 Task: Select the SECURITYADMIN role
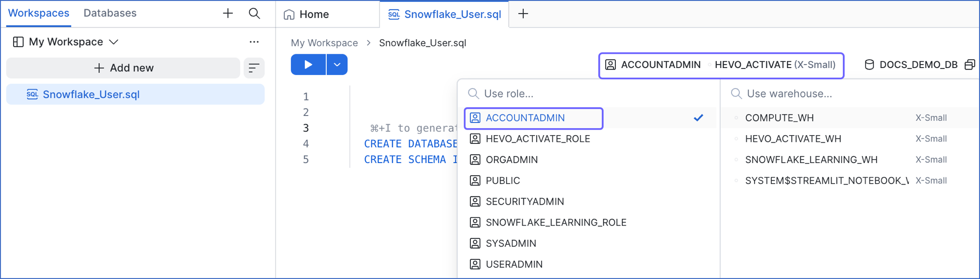point(589,202)
